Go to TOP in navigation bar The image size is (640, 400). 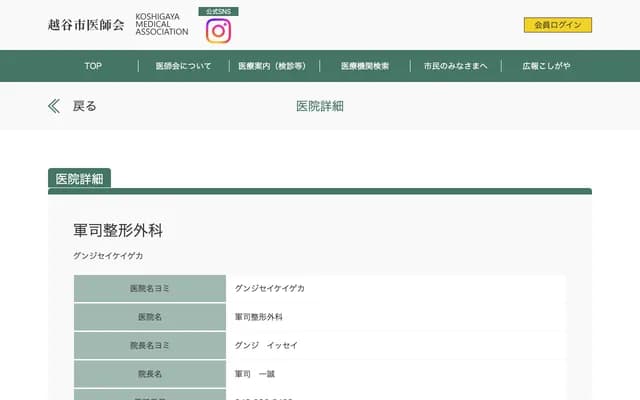(x=93, y=66)
